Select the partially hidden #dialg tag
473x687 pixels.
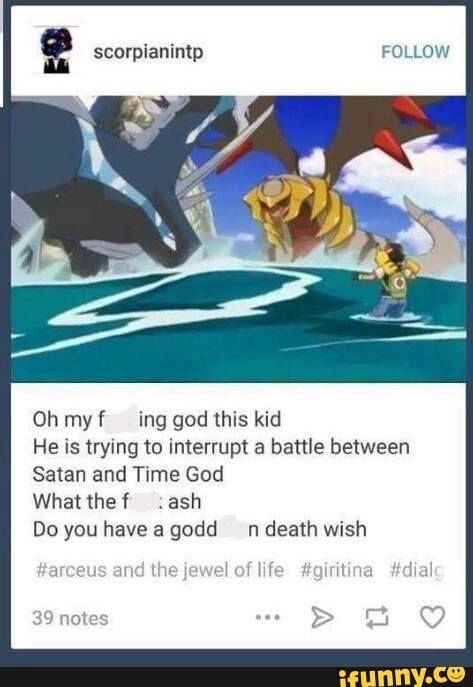tap(417, 570)
